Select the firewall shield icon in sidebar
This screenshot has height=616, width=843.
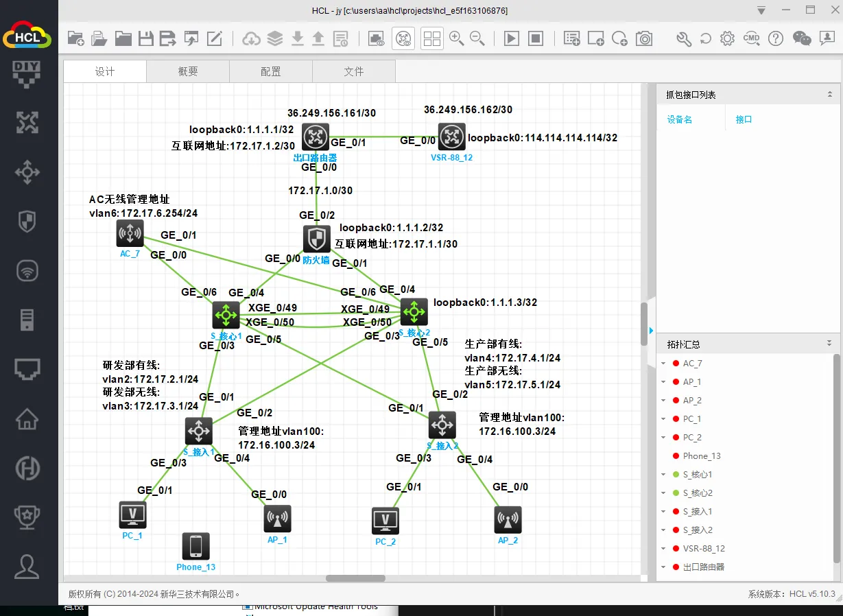[x=27, y=222]
